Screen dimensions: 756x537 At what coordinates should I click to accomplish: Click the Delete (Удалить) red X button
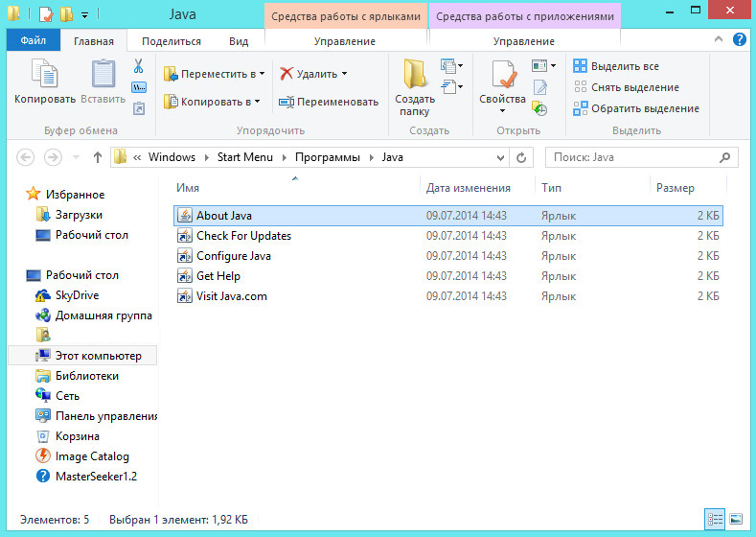313,74
